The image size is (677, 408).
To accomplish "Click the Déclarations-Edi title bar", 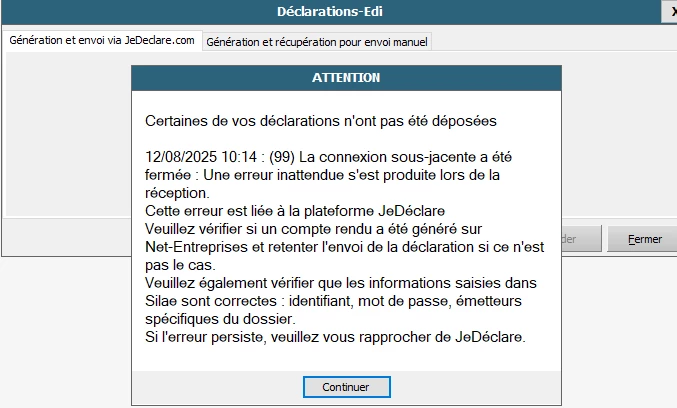I will [330, 12].
